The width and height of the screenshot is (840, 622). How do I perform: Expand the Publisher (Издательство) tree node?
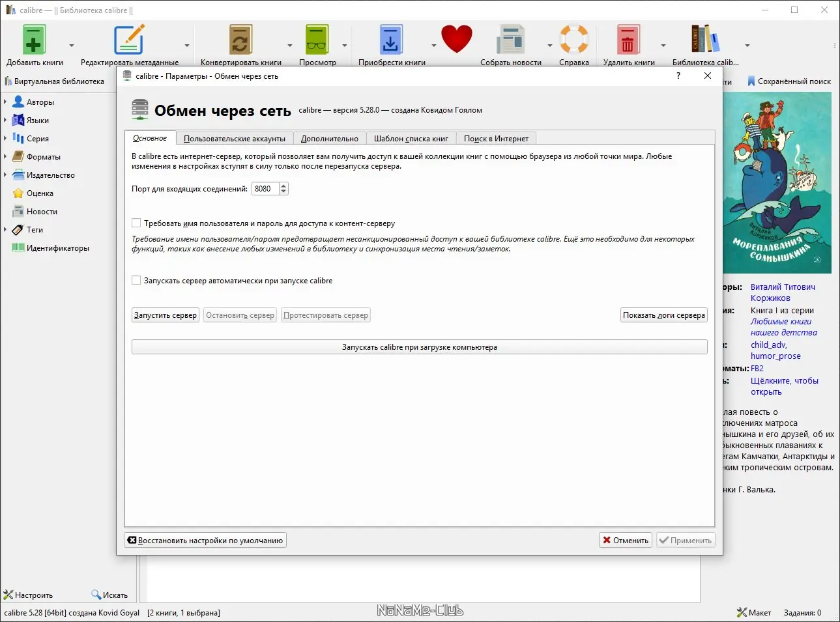click(5, 175)
